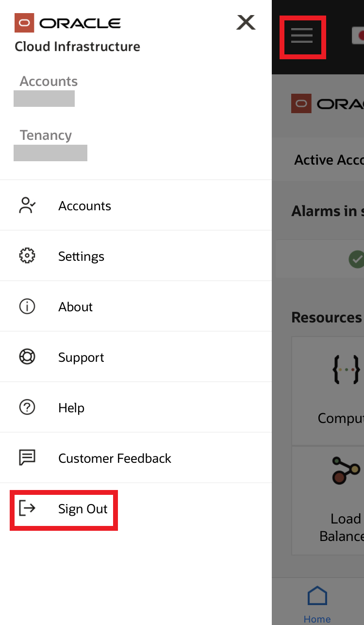Click the Settings gear icon
The image size is (364, 625).
[x=27, y=256]
